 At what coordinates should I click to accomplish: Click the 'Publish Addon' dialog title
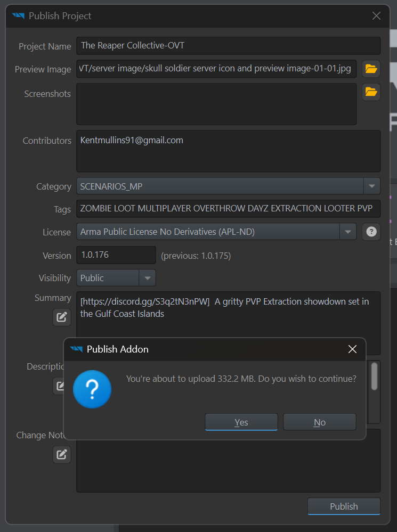tap(118, 349)
